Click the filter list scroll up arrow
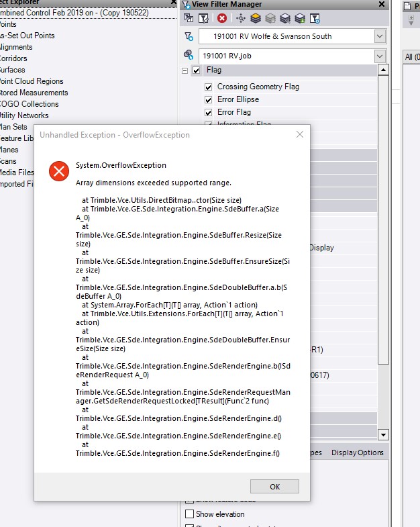 click(x=383, y=70)
